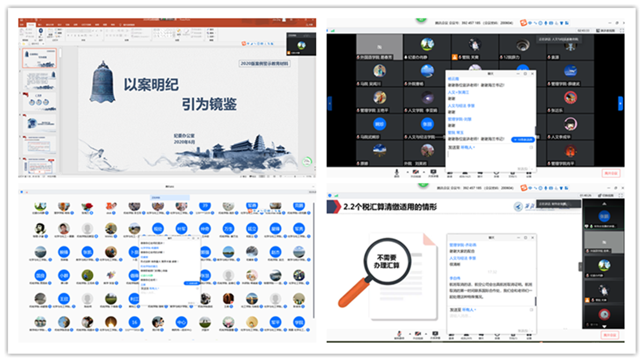Click share screen icon in top-right meeting
Viewport: 644px width, 362px height.
[433, 171]
